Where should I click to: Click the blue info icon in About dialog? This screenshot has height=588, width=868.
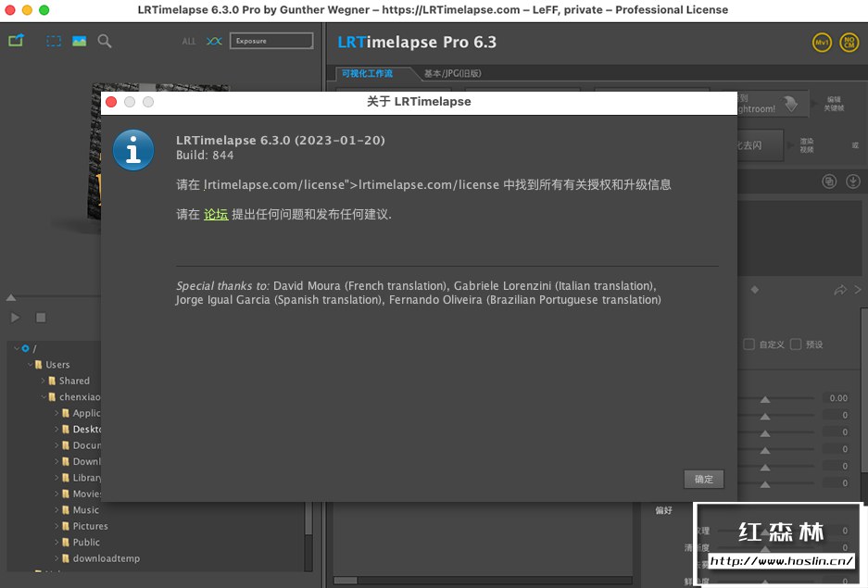[133, 150]
